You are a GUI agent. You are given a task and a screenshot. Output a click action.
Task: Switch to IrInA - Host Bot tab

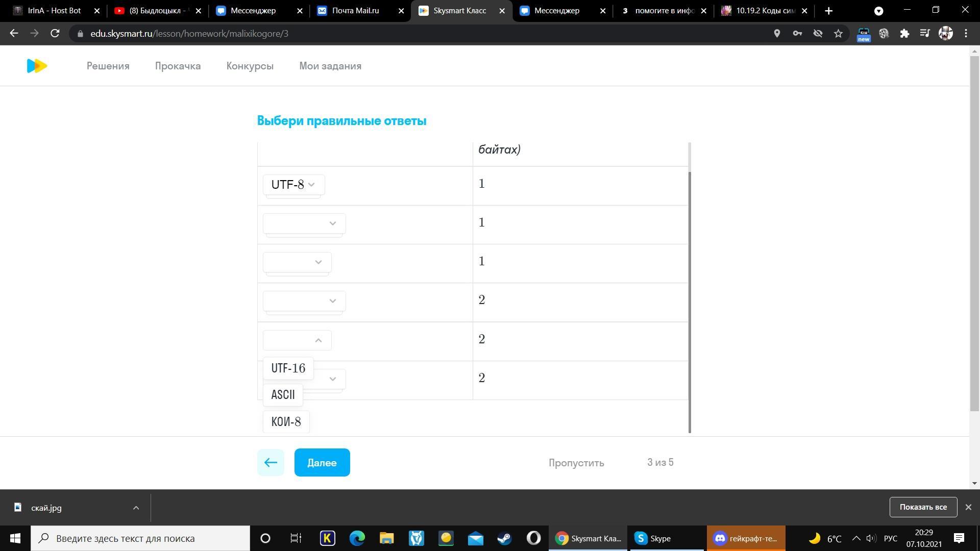54,11
